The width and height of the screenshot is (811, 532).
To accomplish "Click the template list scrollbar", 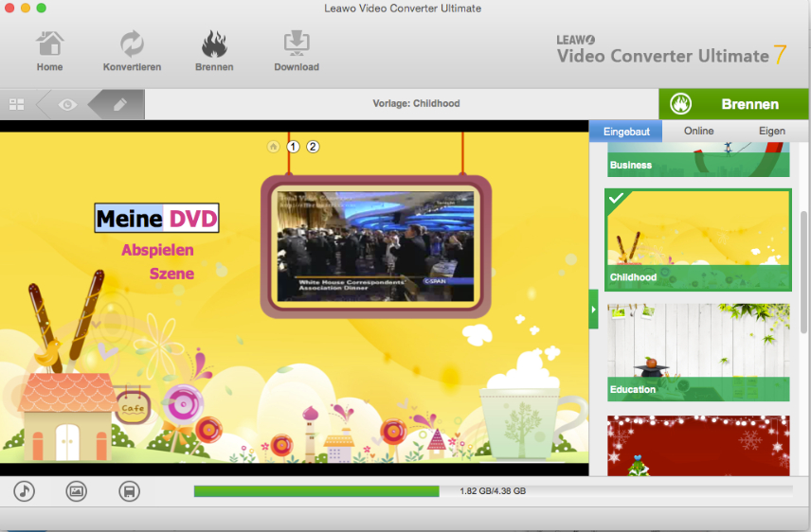I will pyautogui.click(x=803, y=272).
